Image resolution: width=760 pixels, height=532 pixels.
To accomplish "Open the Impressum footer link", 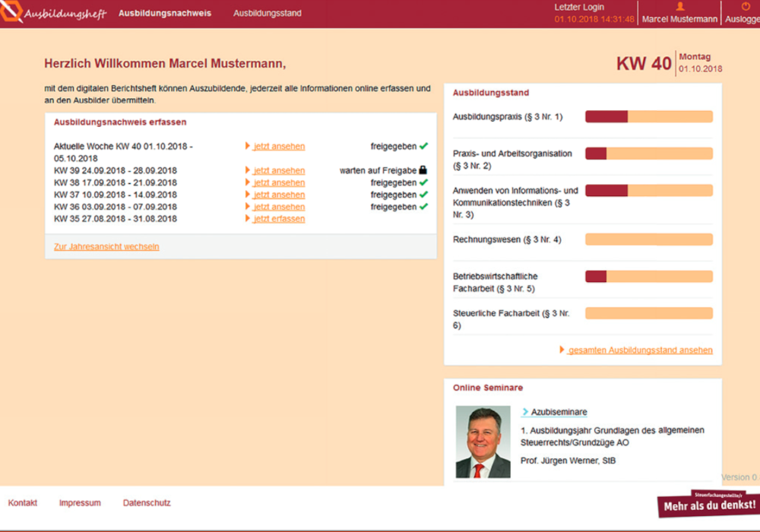I will (80, 503).
